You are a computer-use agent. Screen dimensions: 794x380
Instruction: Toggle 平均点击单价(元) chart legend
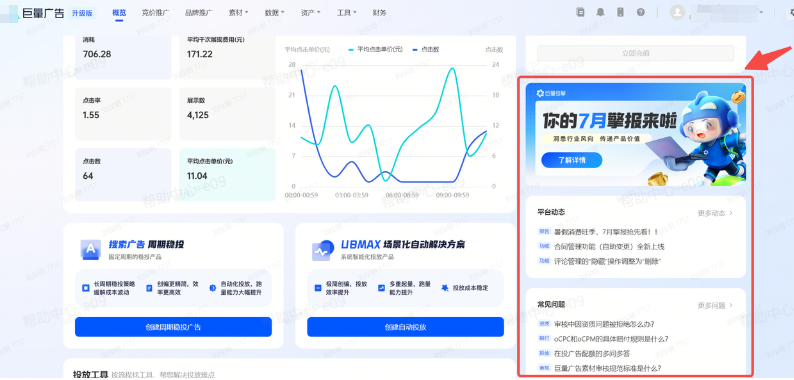click(375, 50)
